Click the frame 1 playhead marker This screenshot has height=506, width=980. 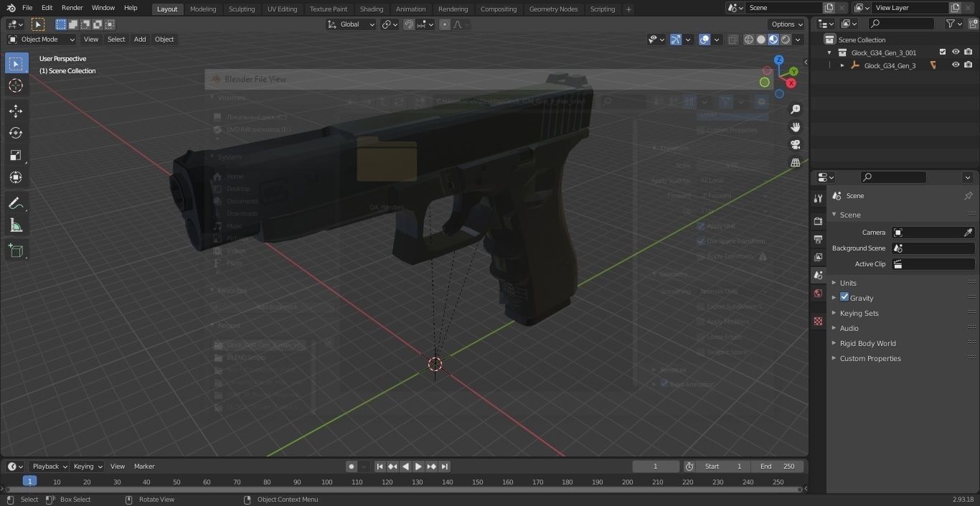29,482
